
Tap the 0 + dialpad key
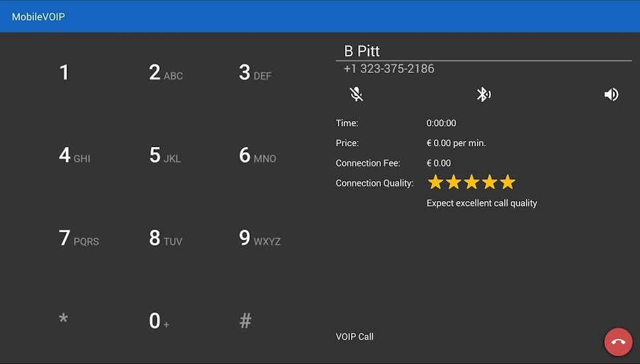pos(159,321)
